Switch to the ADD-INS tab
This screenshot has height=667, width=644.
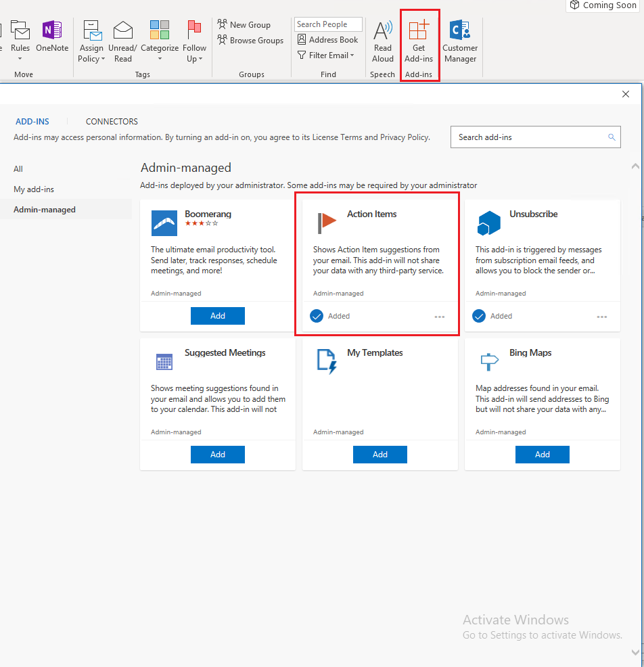pyautogui.click(x=32, y=122)
